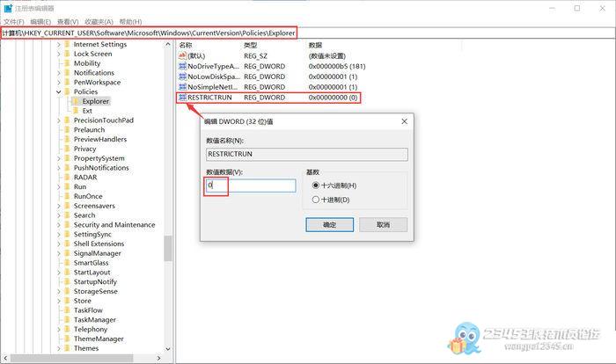Select the 十进制(D) decimal radio button

[315, 200]
